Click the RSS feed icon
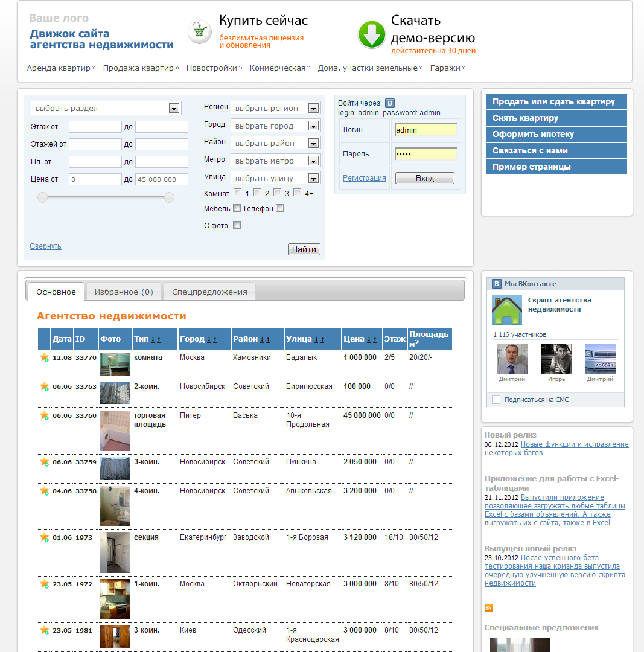This screenshot has height=652, width=644. (489, 608)
